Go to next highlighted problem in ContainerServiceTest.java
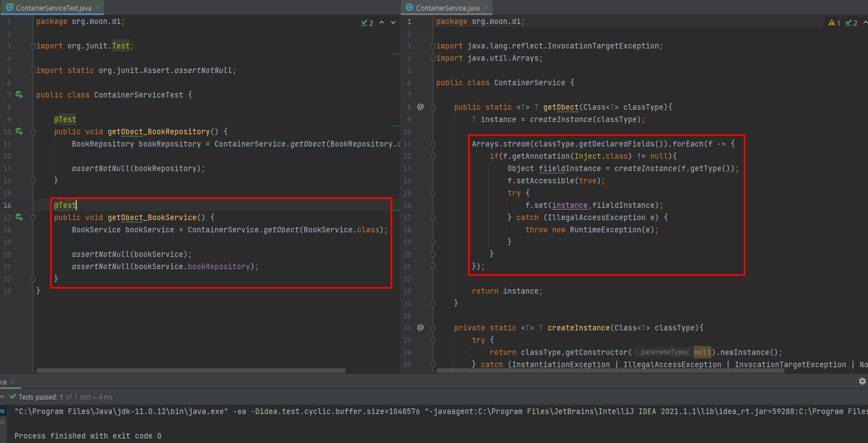 [x=393, y=23]
